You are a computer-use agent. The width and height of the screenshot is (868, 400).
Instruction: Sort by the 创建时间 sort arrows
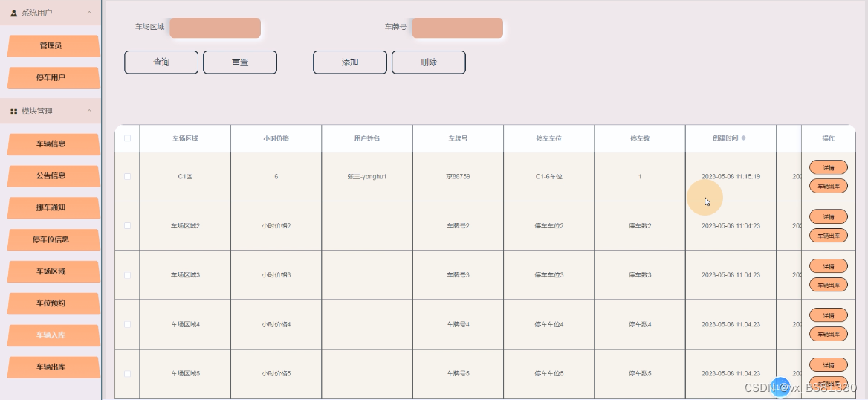pos(743,138)
